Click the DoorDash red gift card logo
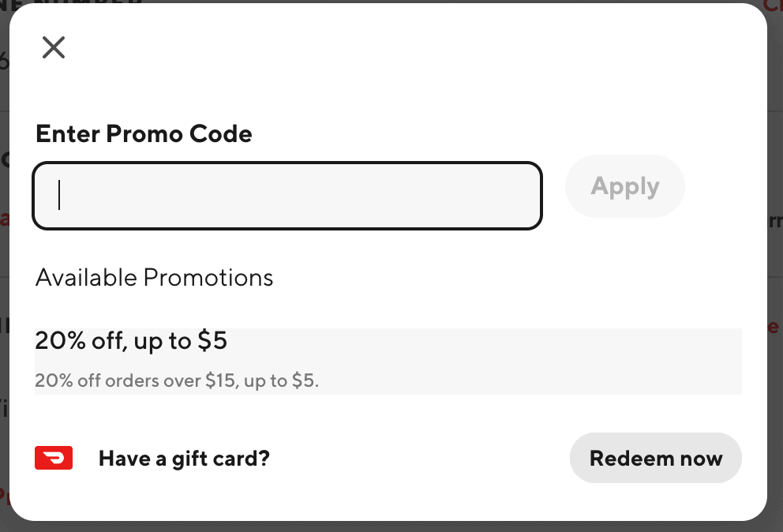The image size is (783, 532). [x=54, y=458]
